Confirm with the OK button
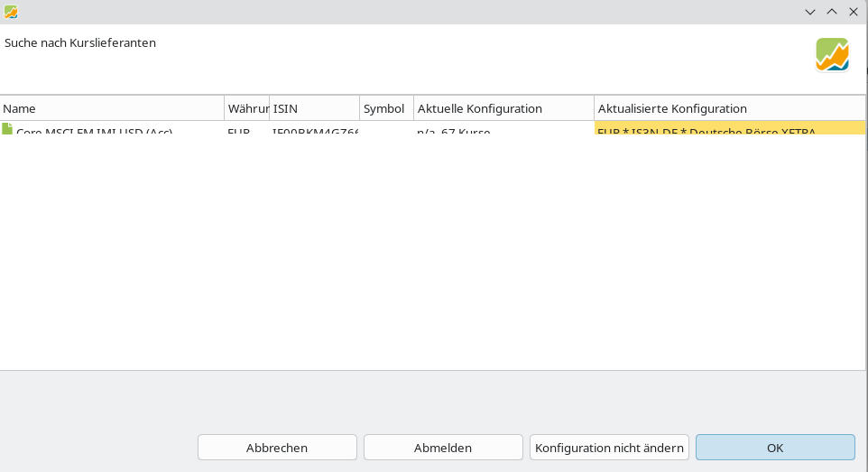868x472 pixels. [775, 448]
